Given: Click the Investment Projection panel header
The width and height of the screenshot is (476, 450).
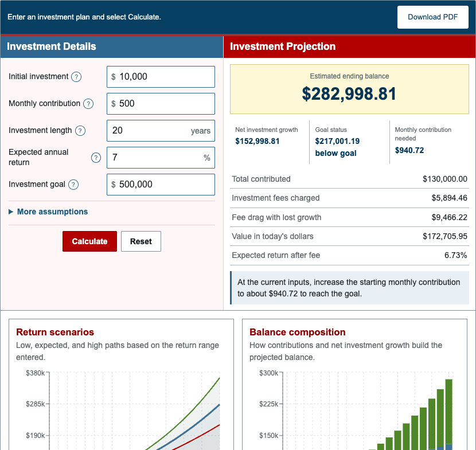Looking at the screenshot, I should click(x=349, y=47).
